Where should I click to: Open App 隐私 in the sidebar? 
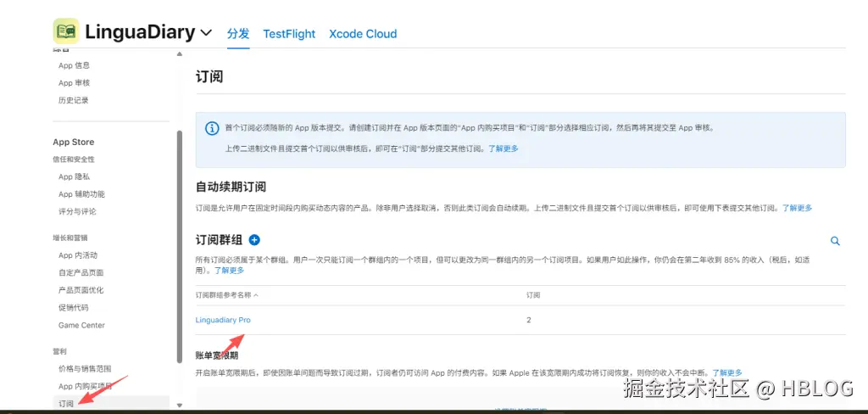(75, 176)
